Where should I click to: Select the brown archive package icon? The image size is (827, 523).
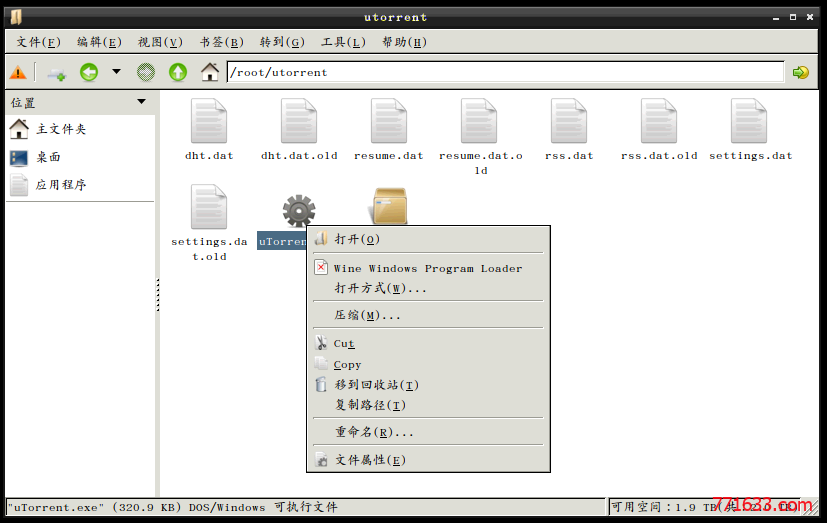pos(389,206)
